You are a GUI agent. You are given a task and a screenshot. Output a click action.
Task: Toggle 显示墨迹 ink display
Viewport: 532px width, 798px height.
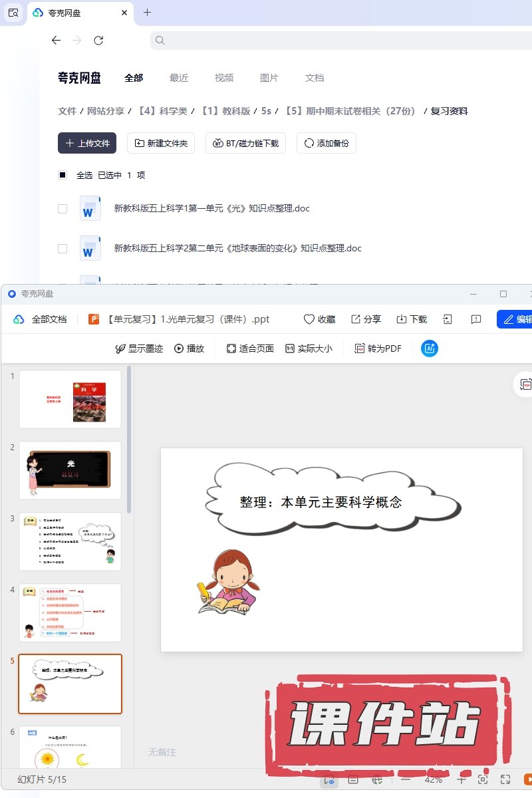[139, 348]
